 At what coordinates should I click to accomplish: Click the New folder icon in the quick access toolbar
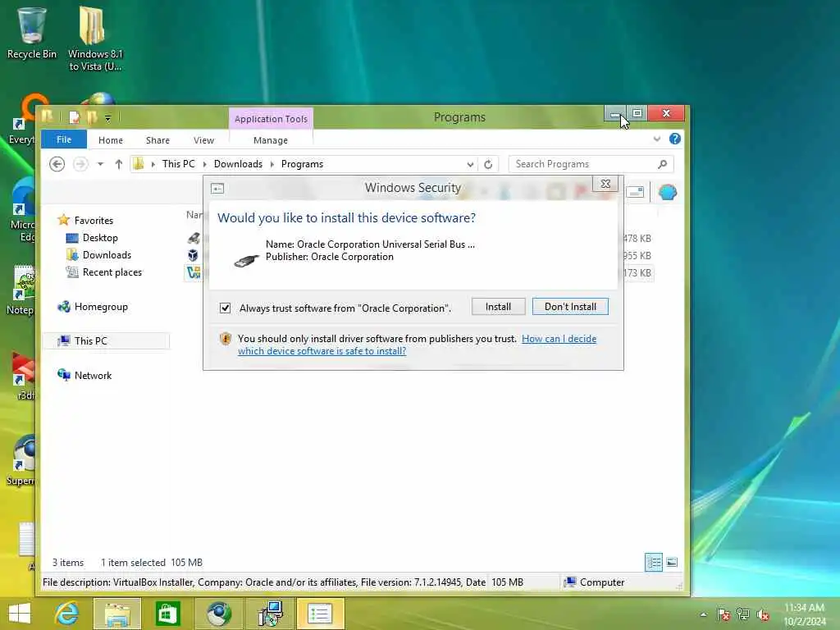coord(92,116)
